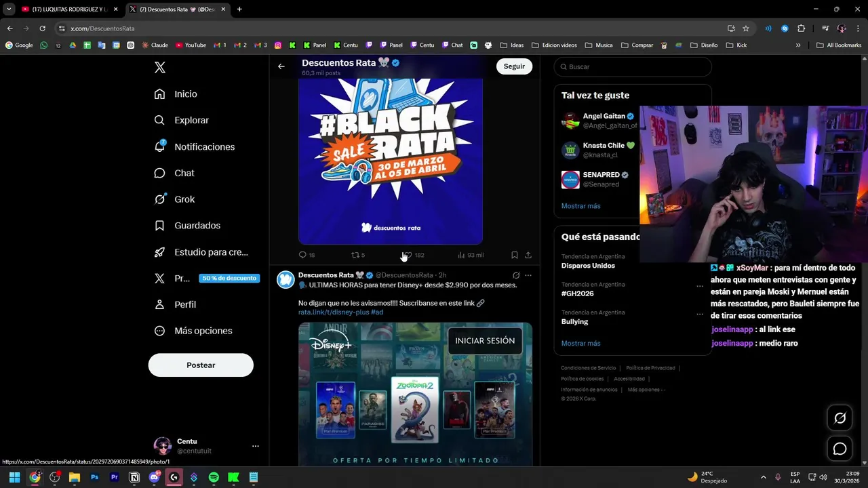The width and height of the screenshot is (868, 488).
Task: Open Discord from the taskbar
Action: coord(154,477)
